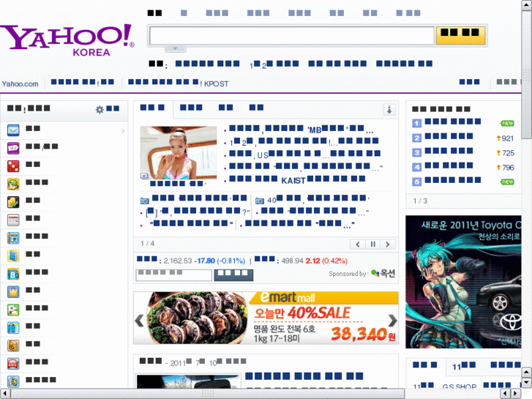Open the headline mentioning KAIST

[x=297, y=179]
